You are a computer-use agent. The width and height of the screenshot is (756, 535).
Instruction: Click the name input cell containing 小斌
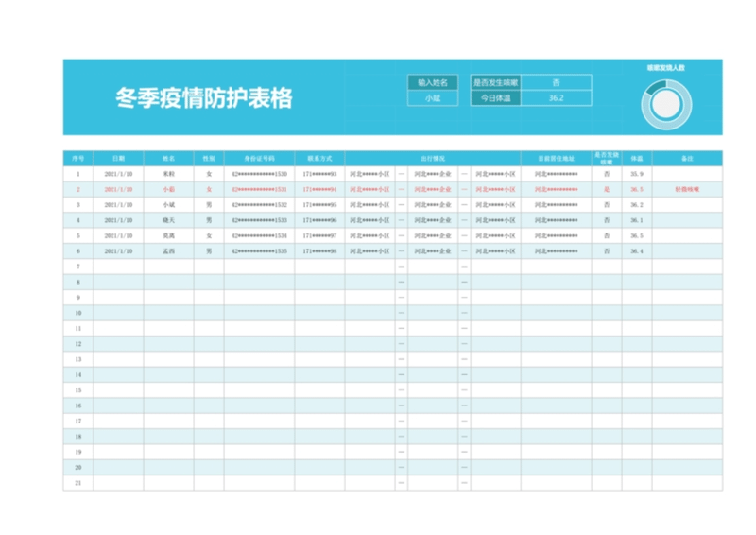(432, 97)
